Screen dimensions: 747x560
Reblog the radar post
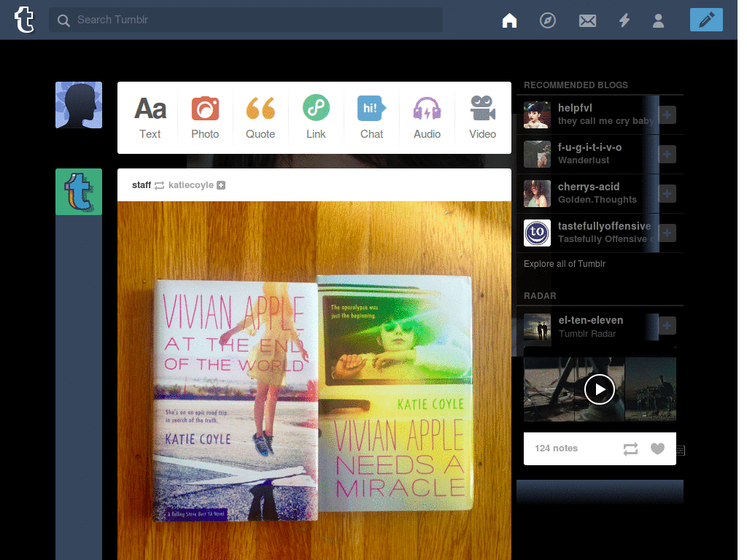(630, 449)
